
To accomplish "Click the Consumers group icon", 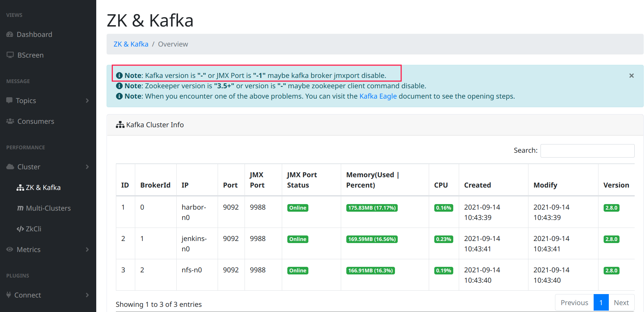I will (10, 121).
